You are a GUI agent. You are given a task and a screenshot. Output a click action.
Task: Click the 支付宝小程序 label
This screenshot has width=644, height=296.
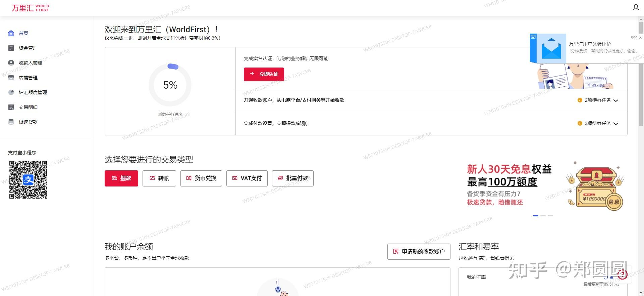coord(22,153)
